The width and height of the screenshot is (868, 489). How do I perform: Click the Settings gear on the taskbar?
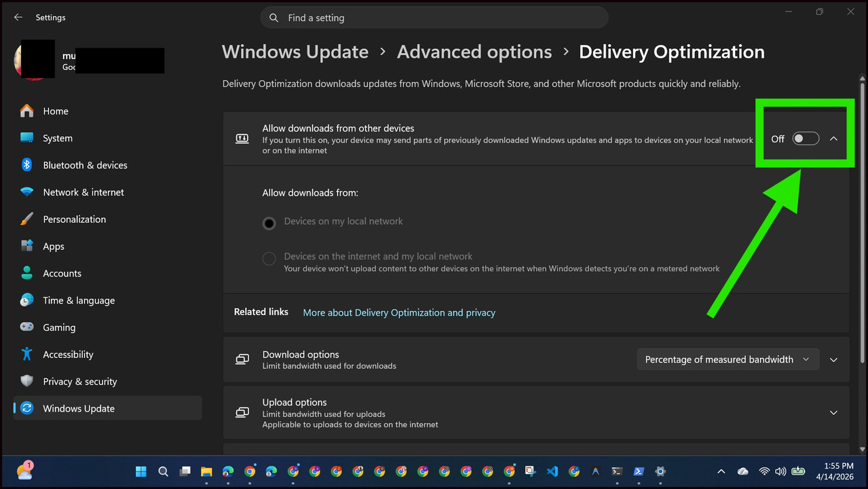coord(660,471)
